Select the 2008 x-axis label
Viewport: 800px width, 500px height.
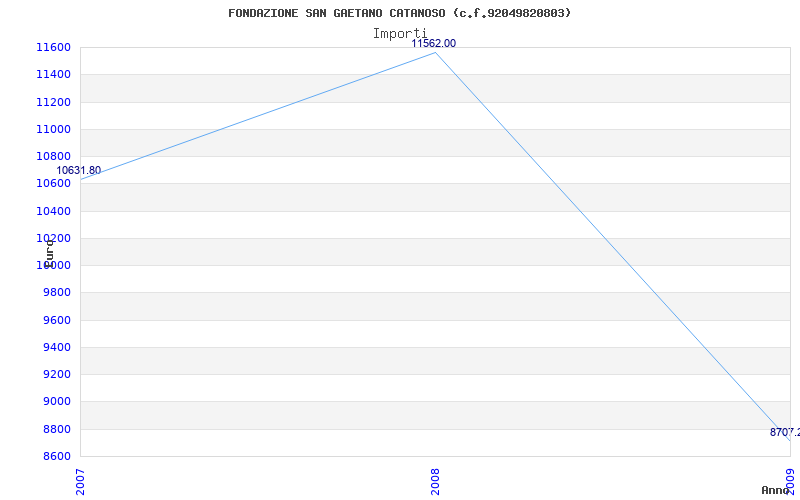tap(435, 482)
